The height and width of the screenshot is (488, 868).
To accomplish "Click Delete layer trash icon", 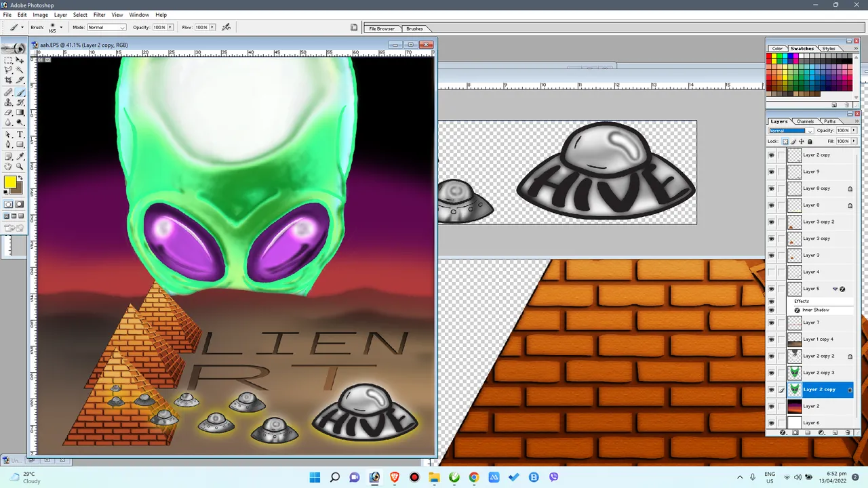I will [x=848, y=432].
